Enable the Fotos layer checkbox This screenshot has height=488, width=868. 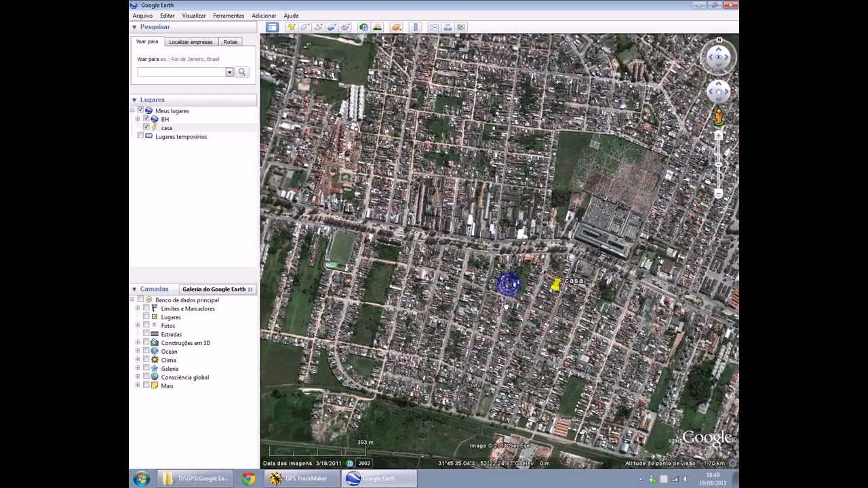(146, 325)
